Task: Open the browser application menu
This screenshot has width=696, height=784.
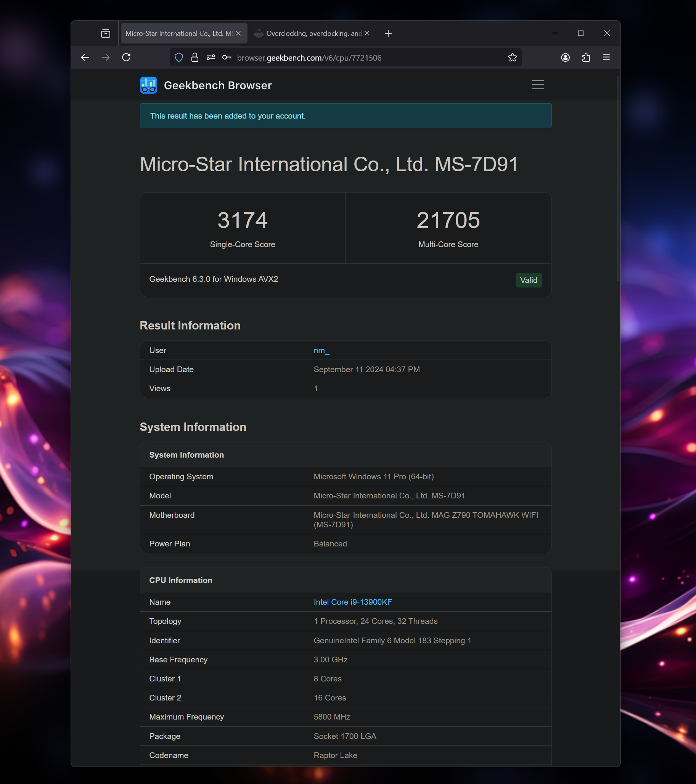Action: click(x=606, y=58)
